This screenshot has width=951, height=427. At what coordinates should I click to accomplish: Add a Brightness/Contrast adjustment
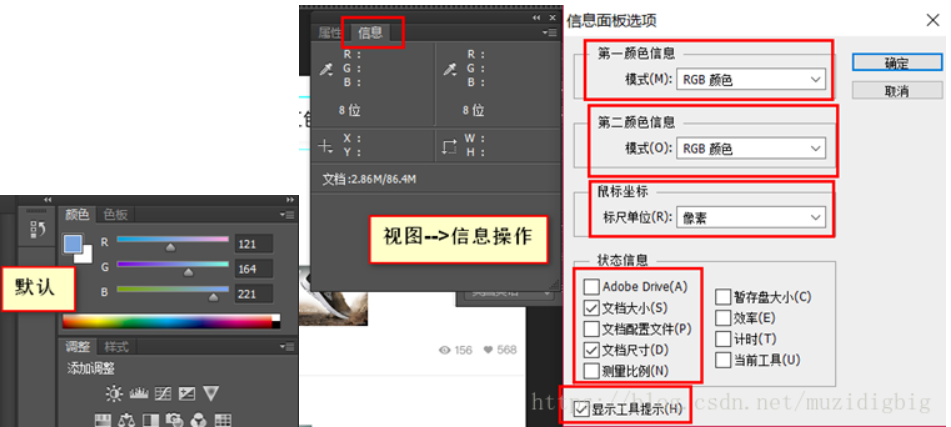(113, 394)
